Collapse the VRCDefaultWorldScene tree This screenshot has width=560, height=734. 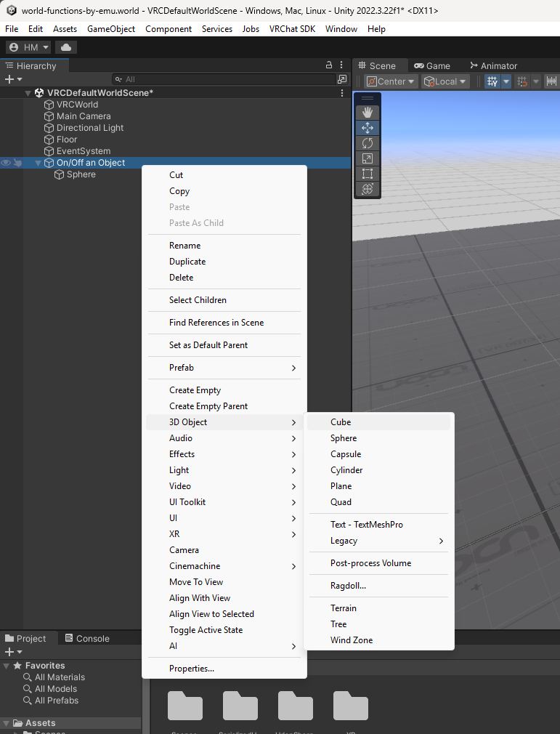(28, 93)
